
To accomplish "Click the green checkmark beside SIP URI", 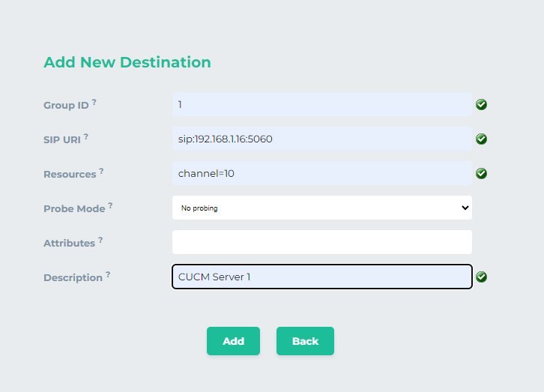I will [x=482, y=139].
